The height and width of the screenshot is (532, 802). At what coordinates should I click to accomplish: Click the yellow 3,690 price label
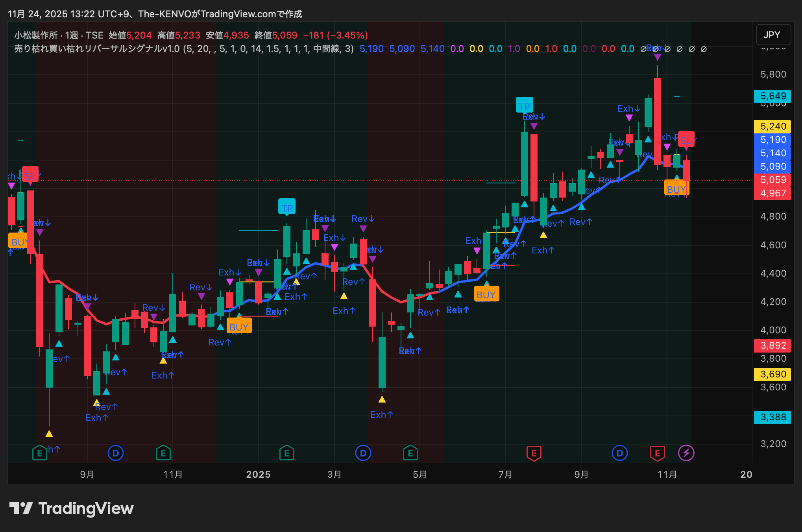(x=772, y=374)
